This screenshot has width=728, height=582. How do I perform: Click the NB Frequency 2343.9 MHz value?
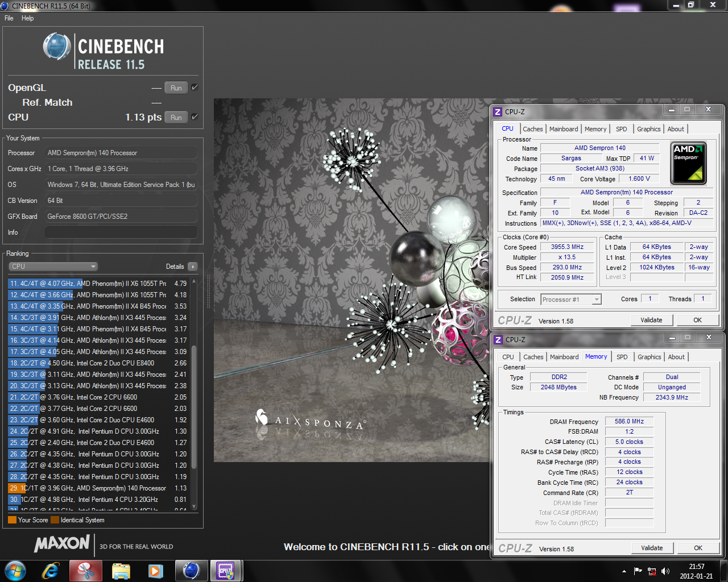[x=672, y=397]
